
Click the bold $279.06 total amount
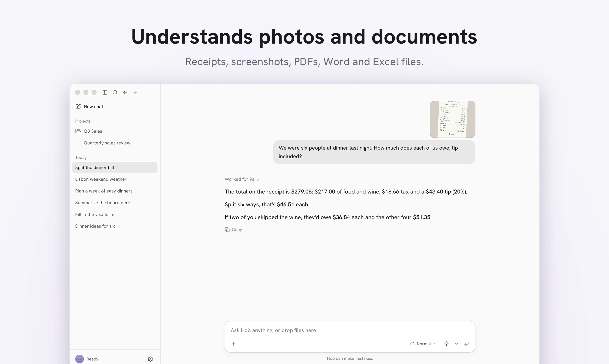coord(301,192)
